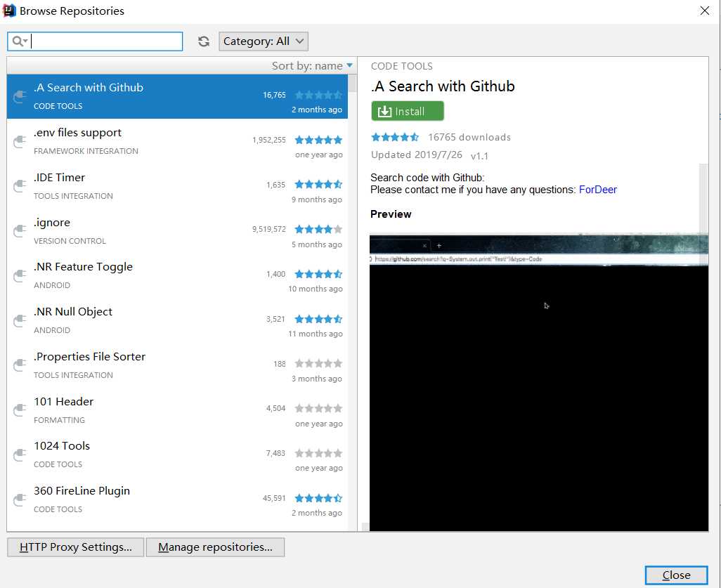Viewport: 721px width, 588px height.
Task: Select the .NR Feature Toggle plugin
Action: tap(177, 276)
